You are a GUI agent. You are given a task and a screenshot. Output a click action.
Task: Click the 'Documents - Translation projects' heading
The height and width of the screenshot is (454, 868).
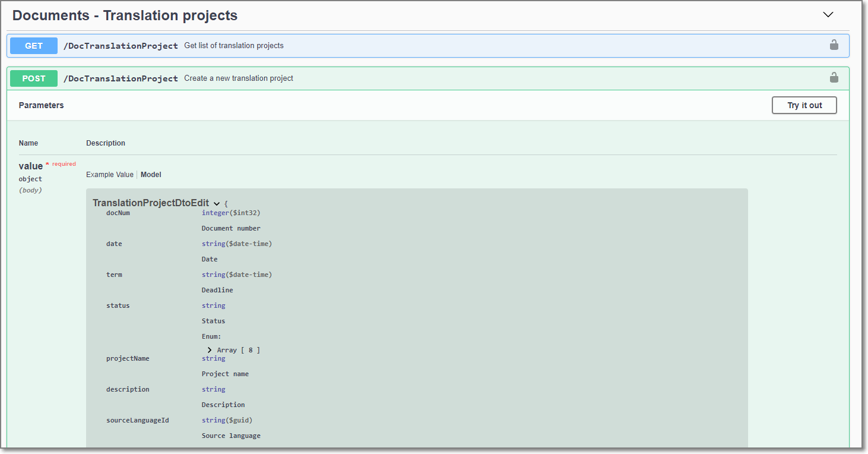click(125, 15)
